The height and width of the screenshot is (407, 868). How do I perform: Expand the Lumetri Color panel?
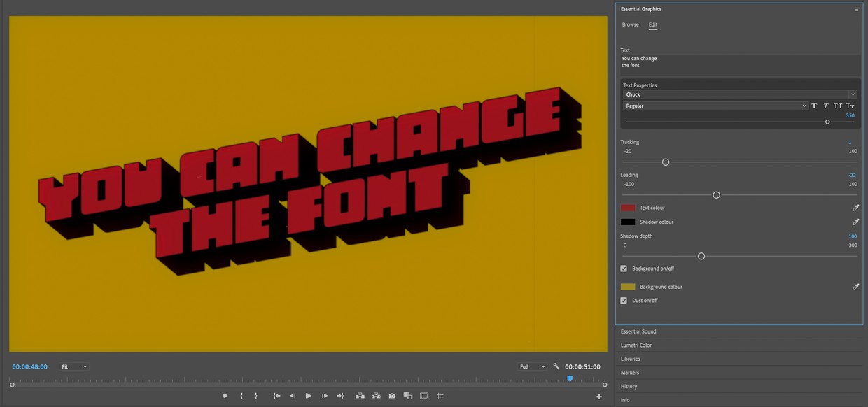636,345
